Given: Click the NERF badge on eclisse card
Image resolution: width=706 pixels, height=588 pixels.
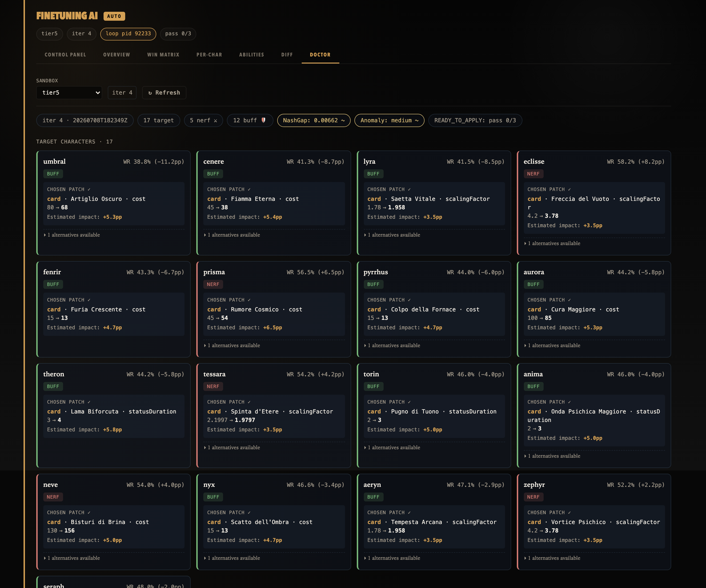Looking at the screenshot, I should pyautogui.click(x=534, y=174).
